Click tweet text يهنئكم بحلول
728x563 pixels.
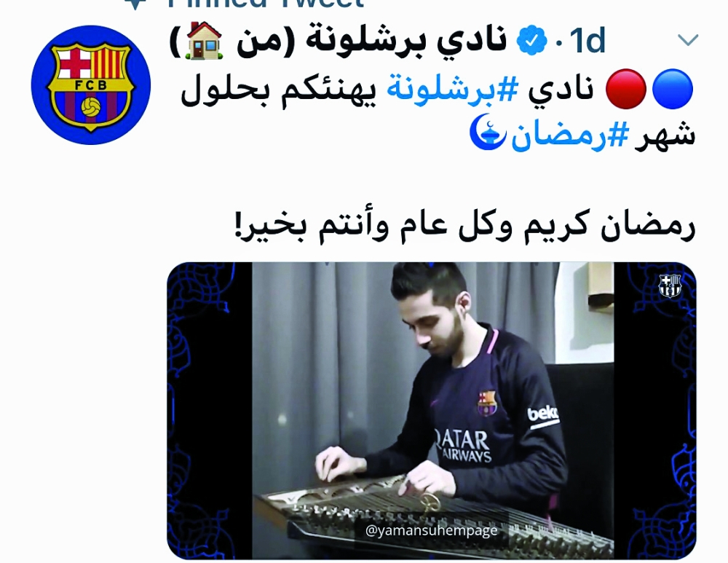coord(277,89)
